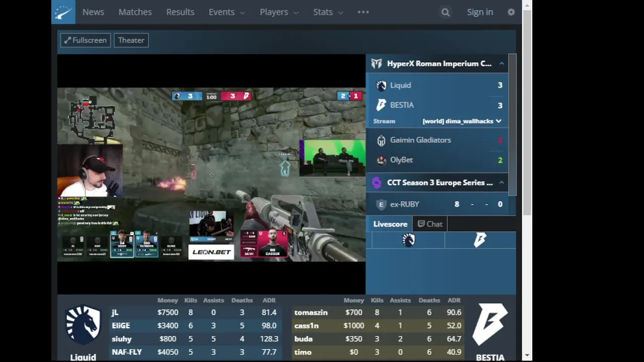Click the Sign in link
644x362 pixels.
pos(480,12)
